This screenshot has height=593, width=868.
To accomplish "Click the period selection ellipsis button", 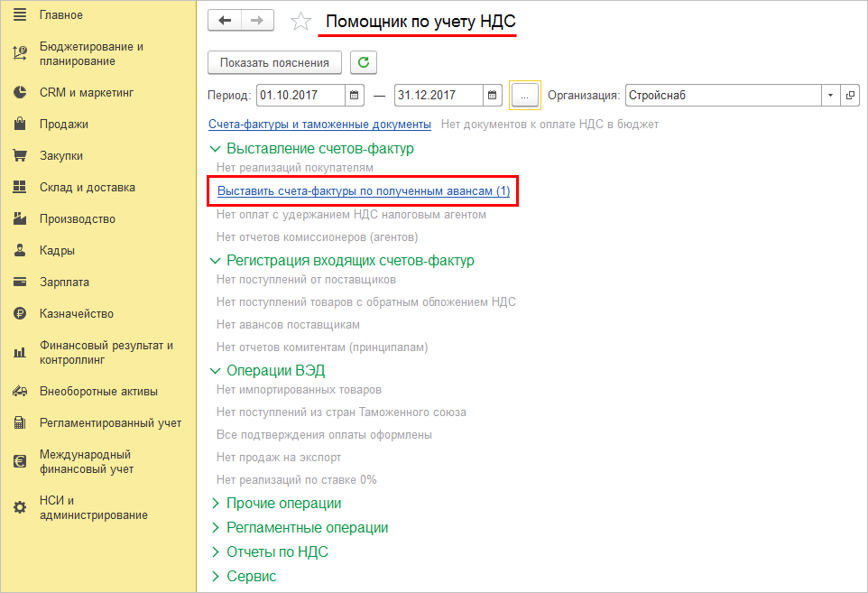I will (524, 95).
